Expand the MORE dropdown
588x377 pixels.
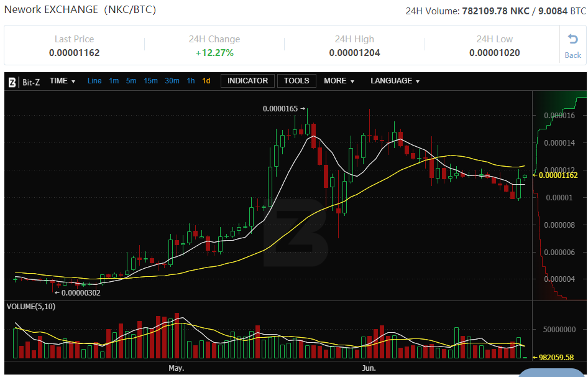click(339, 81)
